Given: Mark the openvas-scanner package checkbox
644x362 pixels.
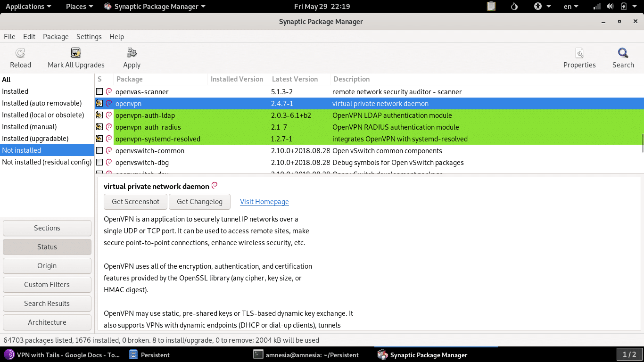Looking at the screenshot, I should click(100, 91).
